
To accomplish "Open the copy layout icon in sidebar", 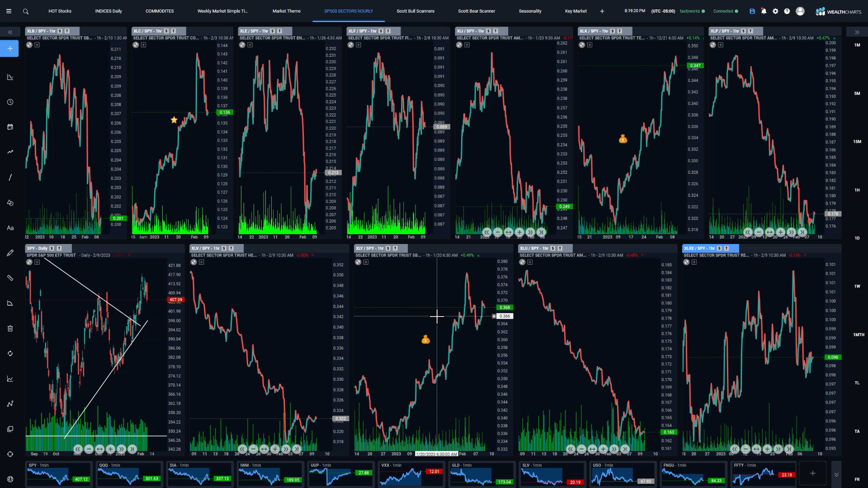I will (10, 429).
